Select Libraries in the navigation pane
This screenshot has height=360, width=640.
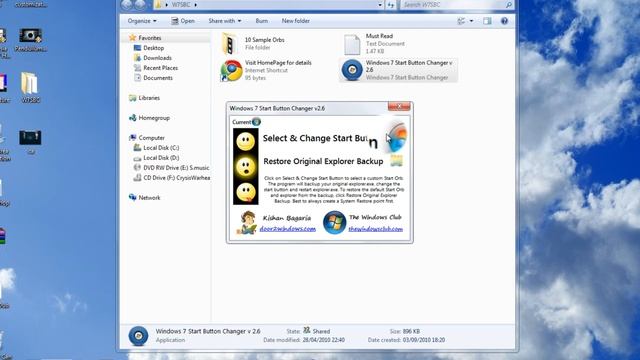click(x=149, y=98)
